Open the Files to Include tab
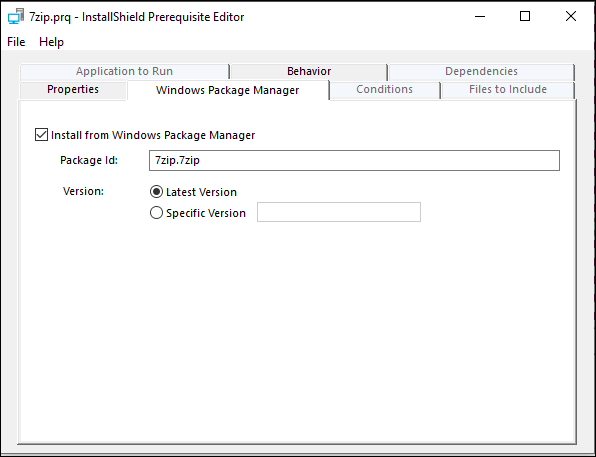Viewport: 596px width, 457px height. pyautogui.click(x=508, y=90)
